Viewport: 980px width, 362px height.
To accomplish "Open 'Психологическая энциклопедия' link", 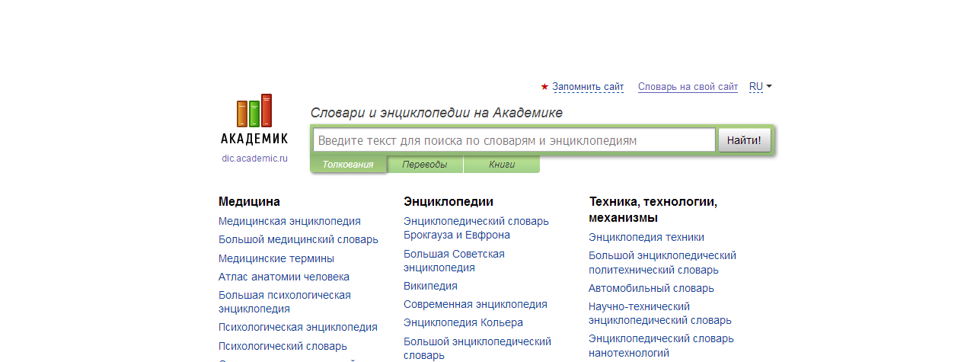I will (x=298, y=327).
